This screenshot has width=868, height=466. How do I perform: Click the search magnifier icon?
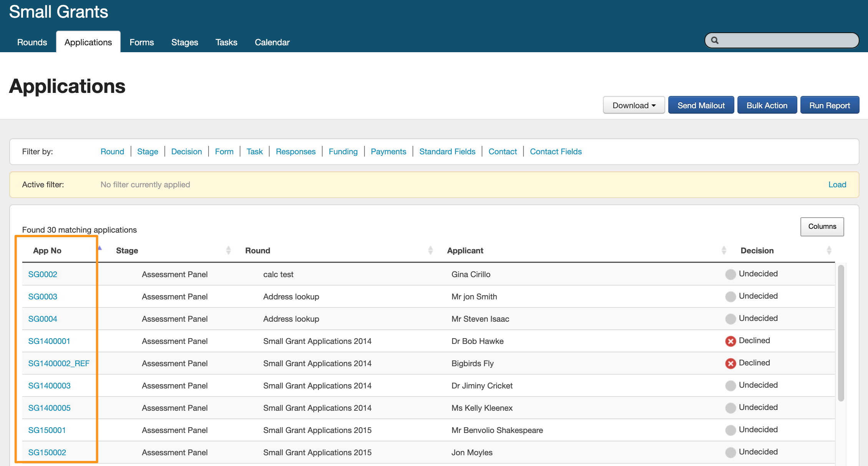click(714, 40)
